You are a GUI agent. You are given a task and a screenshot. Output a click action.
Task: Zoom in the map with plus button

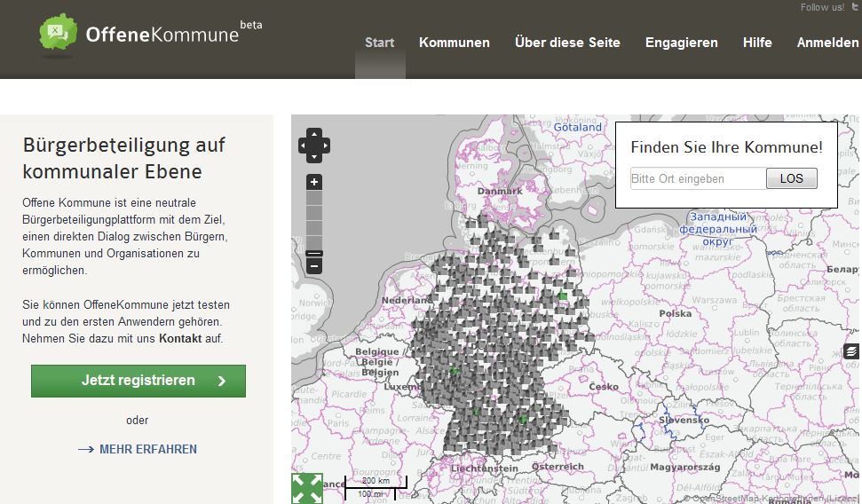click(314, 182)
